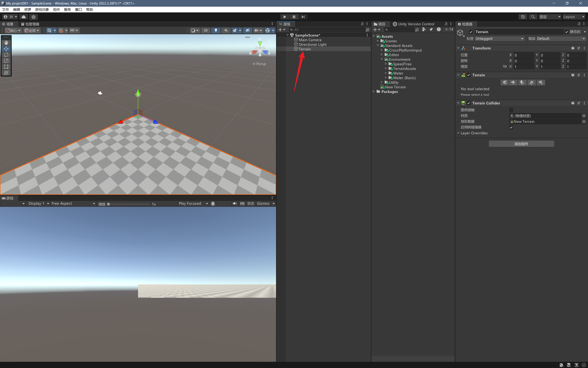Open the 轴心 pivot mode dropdown
This screenshot has width=588, height=368.
[13, 30]
